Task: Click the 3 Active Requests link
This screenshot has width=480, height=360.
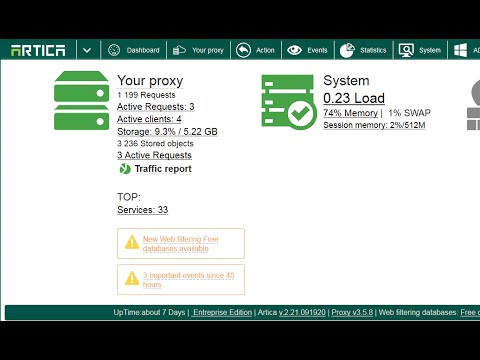Action: pyautogui.click(x=154, y=155)
